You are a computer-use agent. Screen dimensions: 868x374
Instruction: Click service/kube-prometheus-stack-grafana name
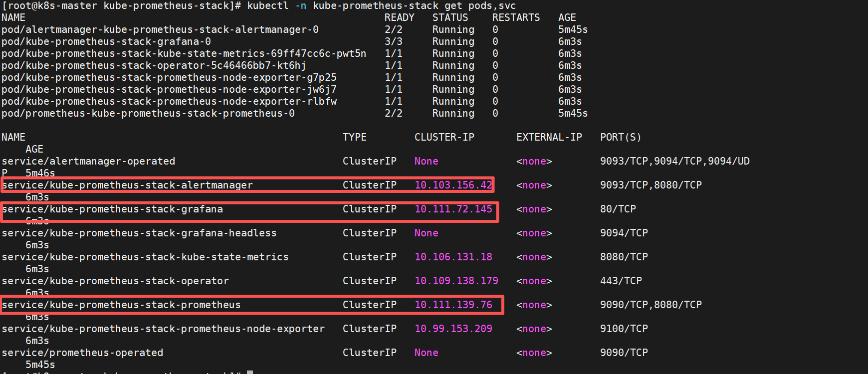tap(112, 209)
